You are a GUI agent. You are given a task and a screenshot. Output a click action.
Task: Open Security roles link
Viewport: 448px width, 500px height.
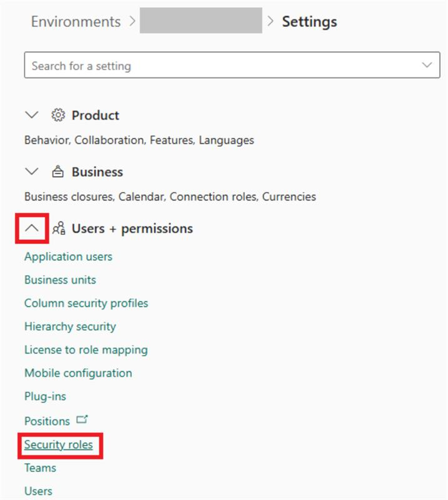click(x=58, y=445)
